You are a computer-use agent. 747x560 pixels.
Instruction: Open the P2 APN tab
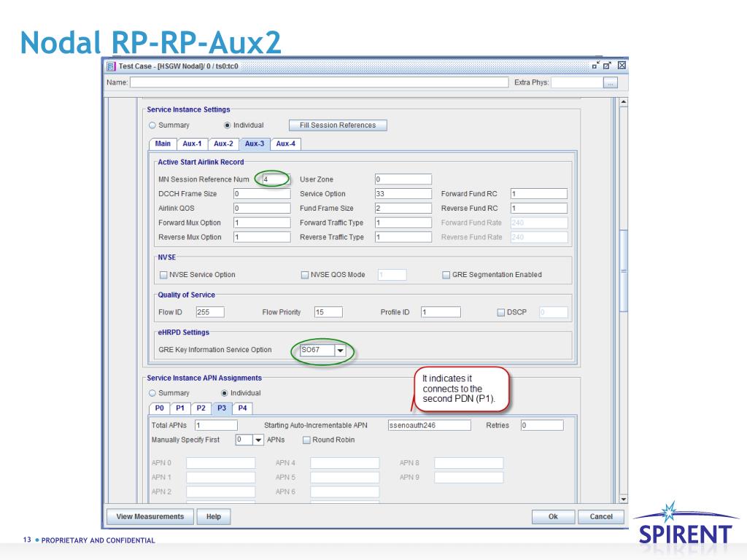tap(201, 408)
